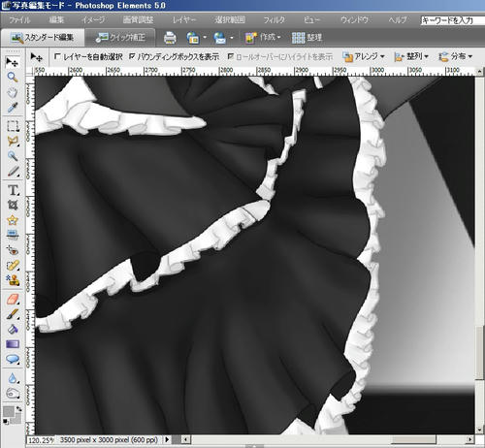This screenshot has width=485, height=448.
Task: Toggle ロールオーバーにハイライトを表示 checkbox
Action: pyautogui.click(x=230, y=56)
